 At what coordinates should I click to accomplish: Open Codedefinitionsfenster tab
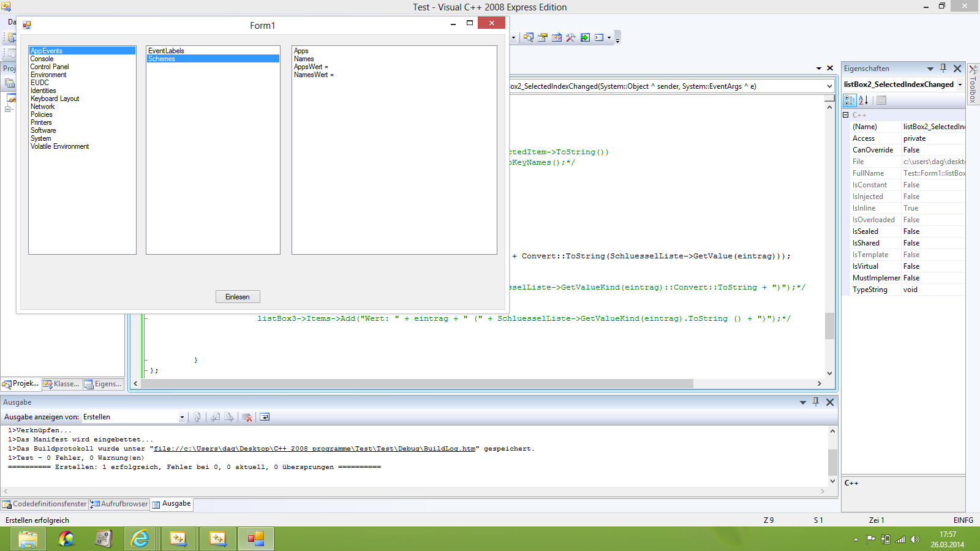[x=45, y=504]
